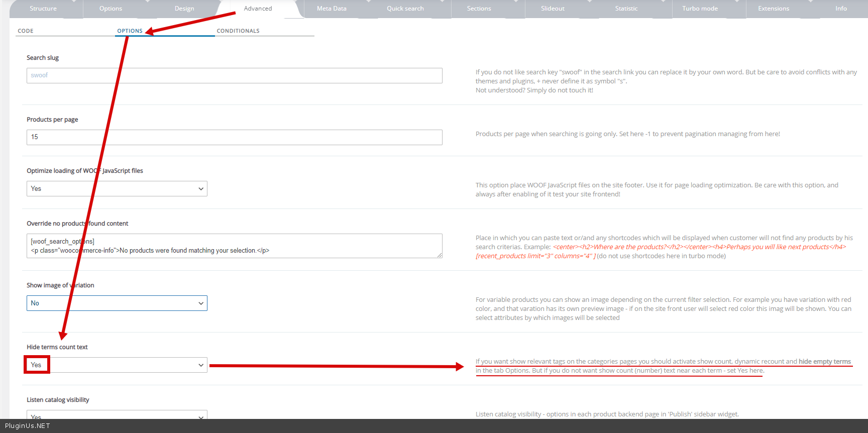Go to the Meta Data tab
This screenshot has width=868, height=433.
[x=332, y=9]
